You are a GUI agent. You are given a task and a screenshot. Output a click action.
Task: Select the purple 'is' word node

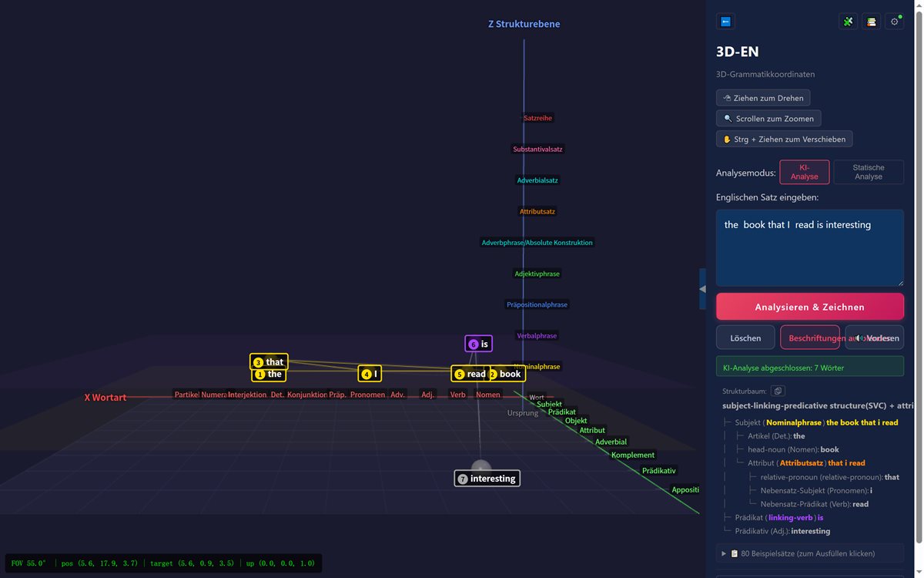478,344
